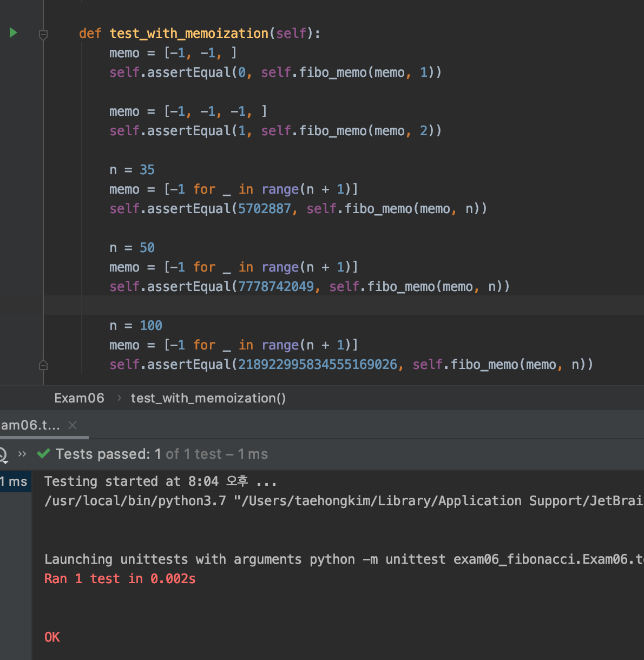
Task: Click fold end marker beside last assertEqual
Action: [x=43, y=365]
